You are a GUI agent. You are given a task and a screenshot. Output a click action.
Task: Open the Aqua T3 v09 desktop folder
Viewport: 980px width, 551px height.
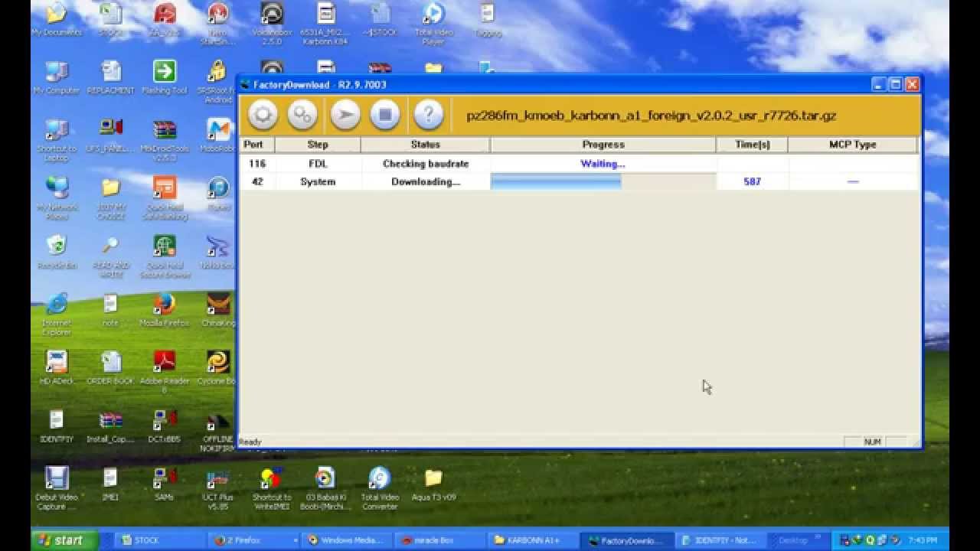point(433,484)
